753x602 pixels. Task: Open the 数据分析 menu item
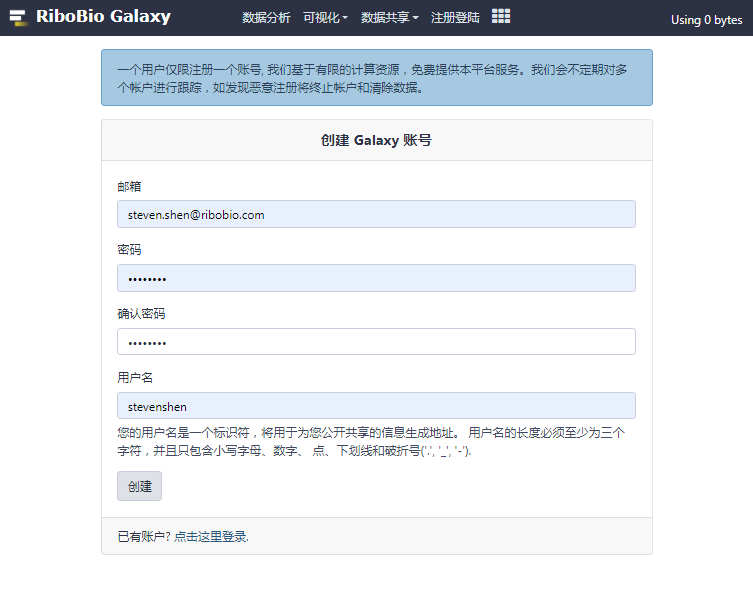[x=266, y=18]
